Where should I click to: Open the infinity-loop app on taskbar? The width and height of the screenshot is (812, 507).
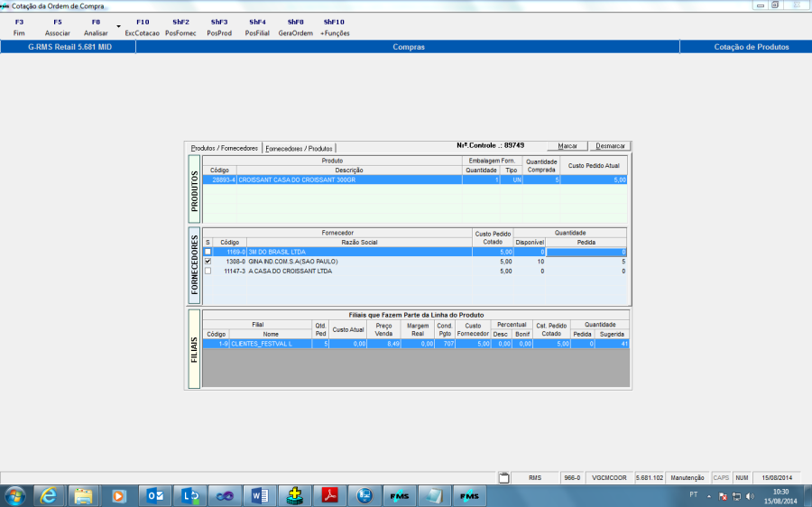coord(225,496)
